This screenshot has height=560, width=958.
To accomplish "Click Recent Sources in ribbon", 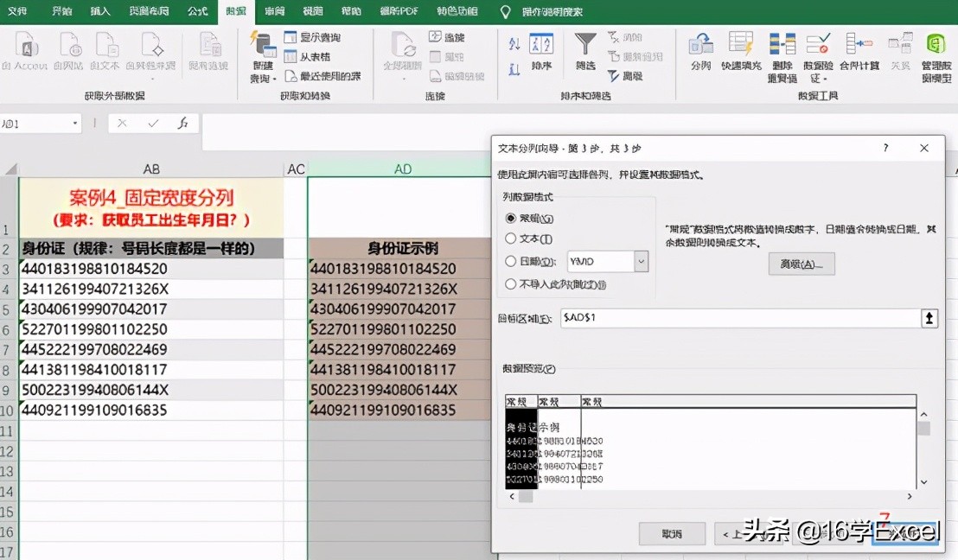I will point(323,76).
